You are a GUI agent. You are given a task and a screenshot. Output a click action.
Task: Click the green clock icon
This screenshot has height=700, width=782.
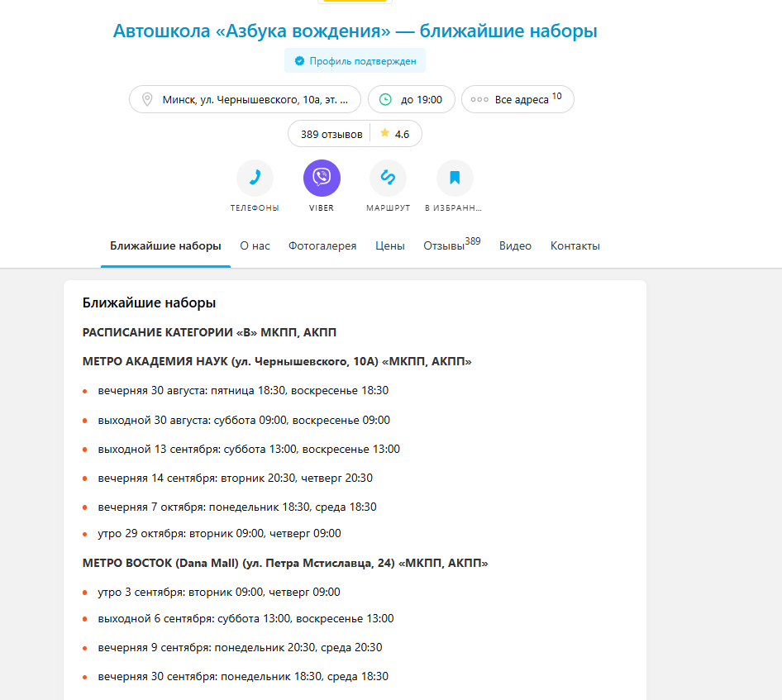[385, 100]
